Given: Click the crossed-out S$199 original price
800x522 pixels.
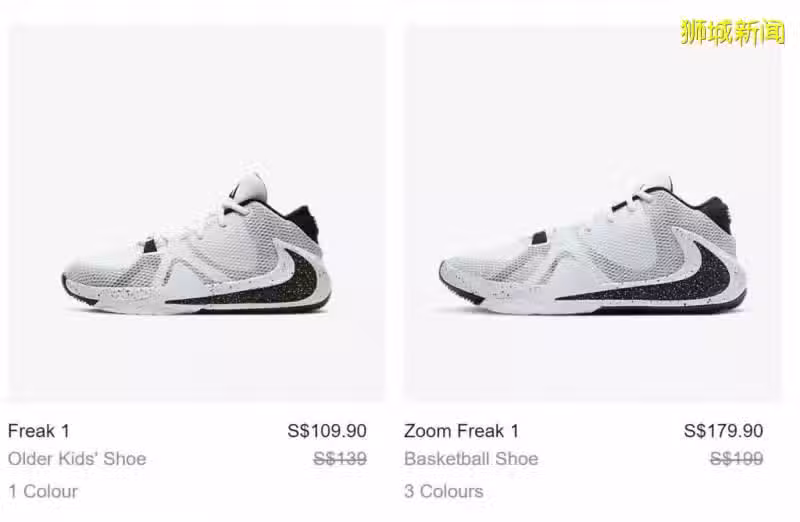Looking at the screenshot, I should (x=736, y=459).
